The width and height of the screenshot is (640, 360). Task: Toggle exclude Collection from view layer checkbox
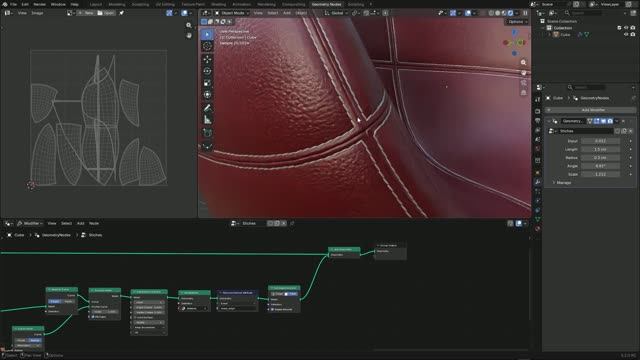[619, 28]
